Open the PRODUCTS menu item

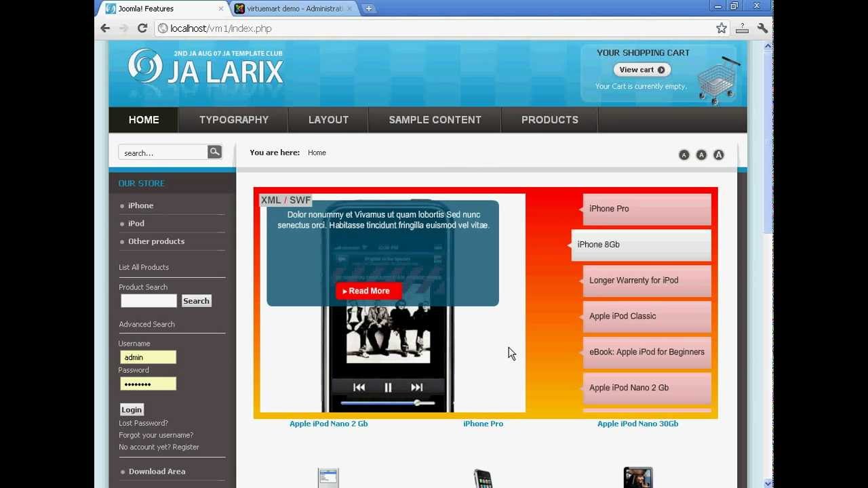click(550, 120)
